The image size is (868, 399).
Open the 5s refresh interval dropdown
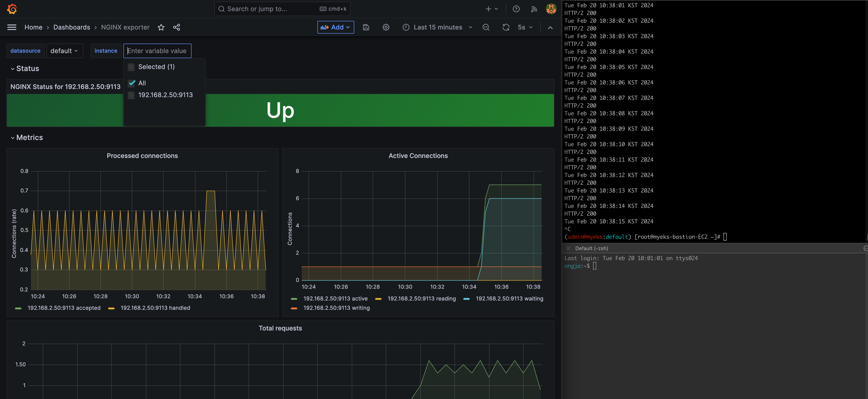pyautogui.click(x=525, y=27)
